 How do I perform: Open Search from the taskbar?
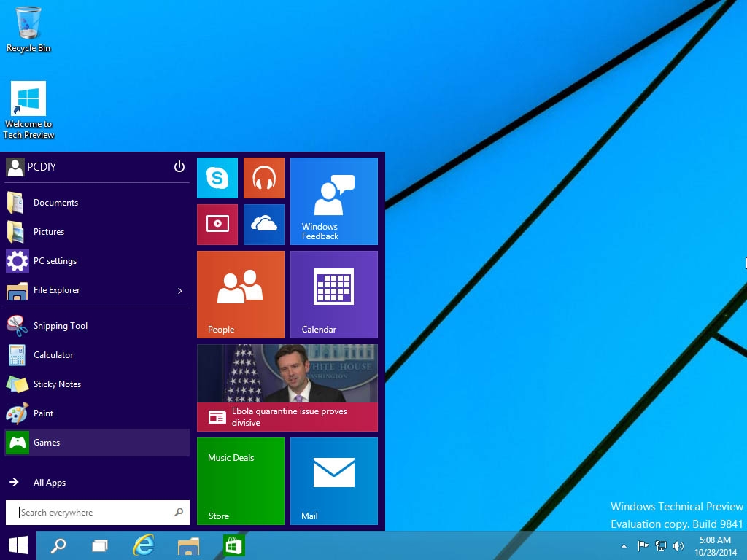(58, 545)
